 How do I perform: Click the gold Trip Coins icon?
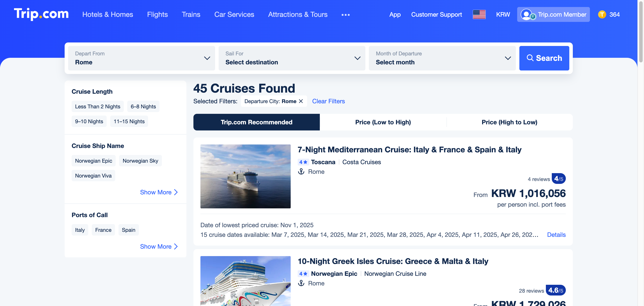click(602, 14)
